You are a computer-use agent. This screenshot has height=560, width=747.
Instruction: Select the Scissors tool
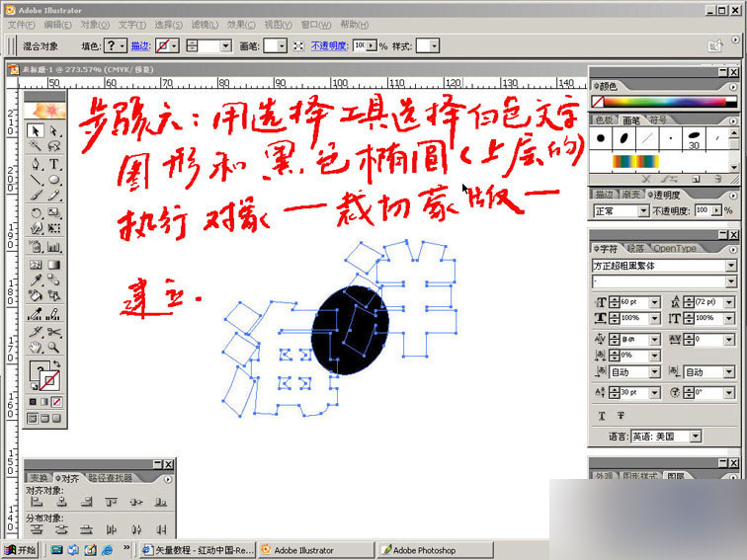[53, 332]
